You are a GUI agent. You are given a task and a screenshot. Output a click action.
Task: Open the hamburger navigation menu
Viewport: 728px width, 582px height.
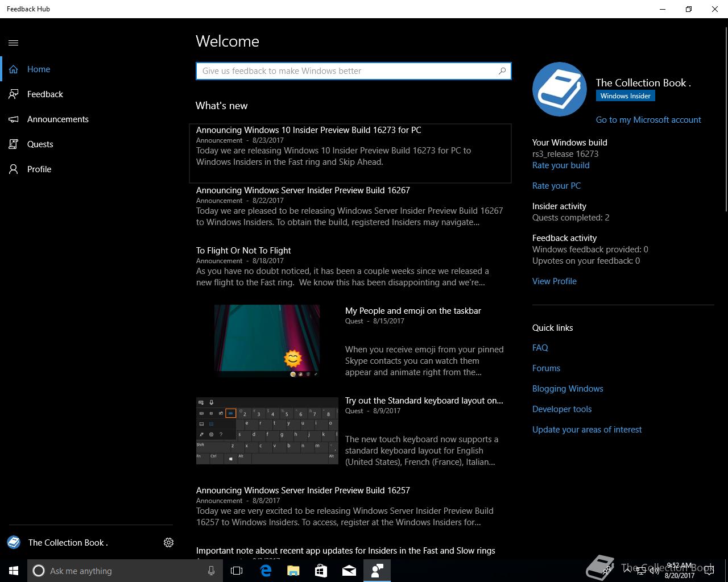[x=14, y=43]
